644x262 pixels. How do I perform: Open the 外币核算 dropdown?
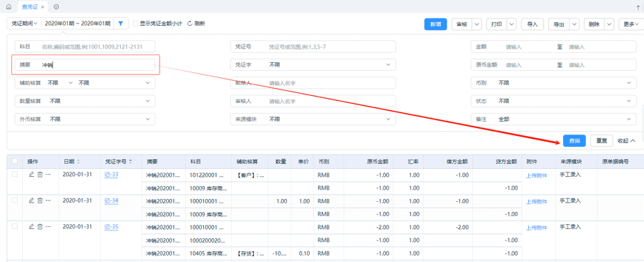(x=85, y=119)
